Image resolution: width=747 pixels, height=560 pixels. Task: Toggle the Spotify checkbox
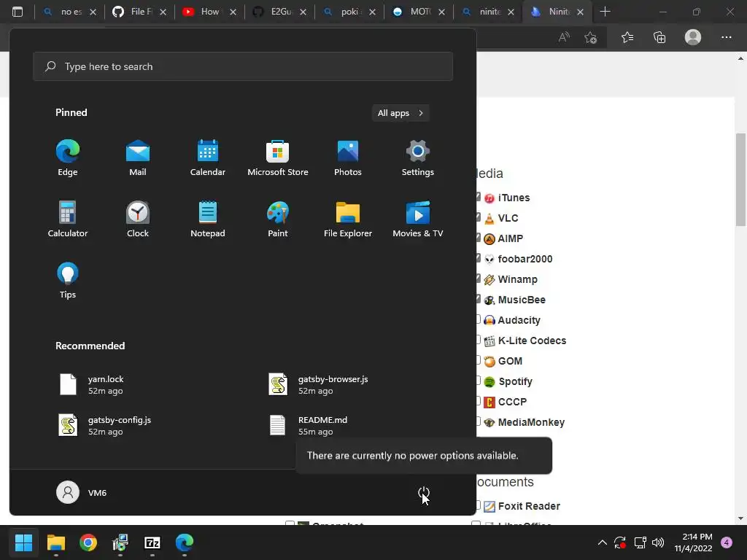pos(477,381)
